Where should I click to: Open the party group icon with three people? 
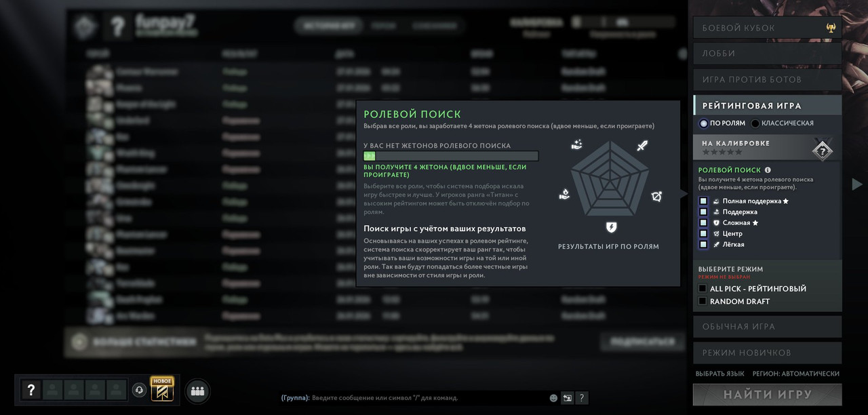(197, 391)
